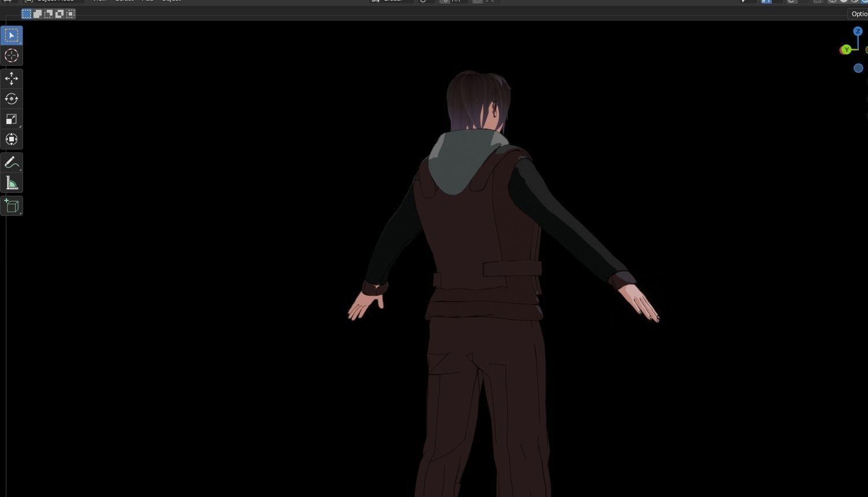Click the Select menu in the header
The height and width of the screenshot is (497, 868).
point(124,1)
